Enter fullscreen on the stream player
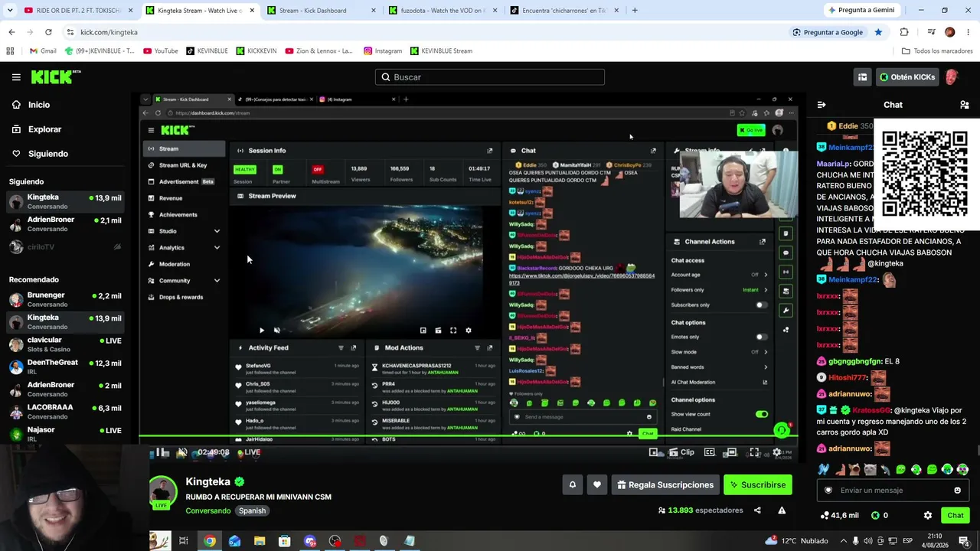Image resolution: width=980 pixels, height=551 pixels. [755, 452]
